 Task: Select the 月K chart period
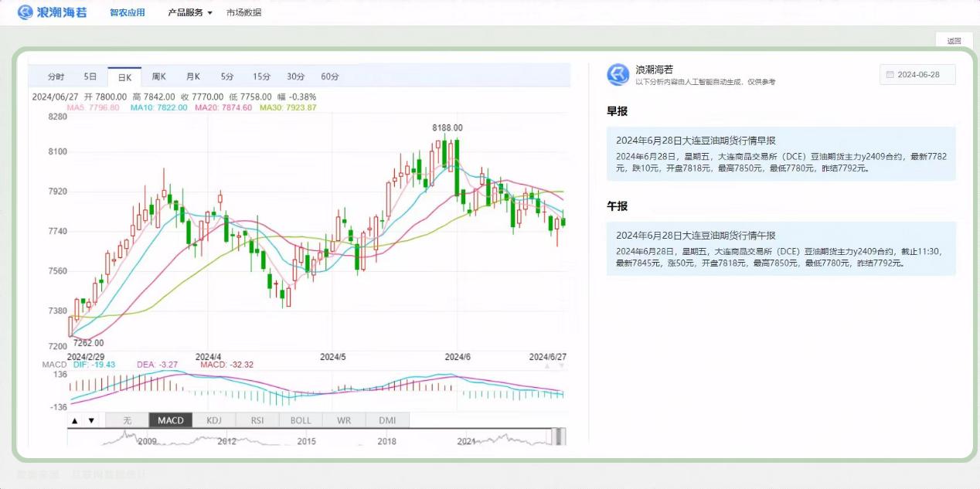point(193,76)
